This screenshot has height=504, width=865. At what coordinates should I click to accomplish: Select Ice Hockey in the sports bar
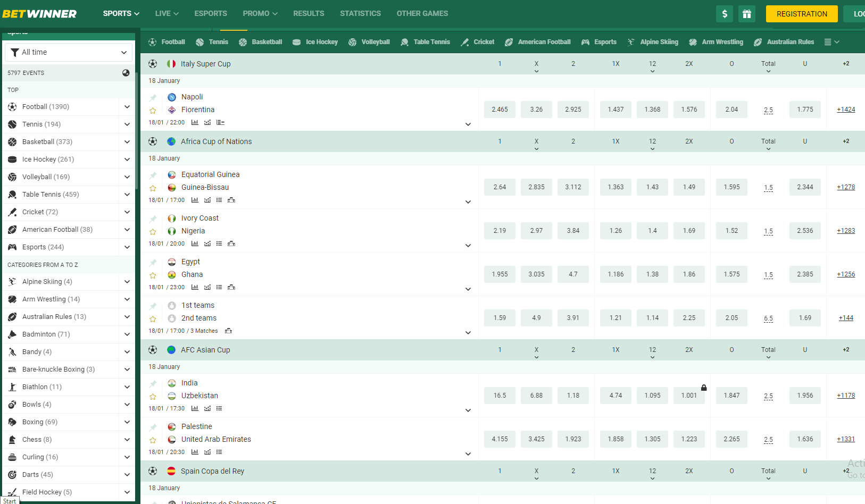coord(315,42)
